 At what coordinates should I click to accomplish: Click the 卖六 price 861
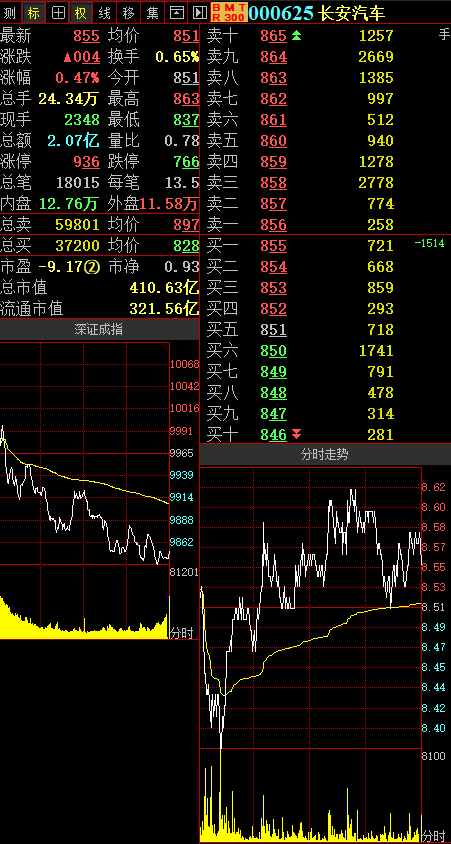pyautogui.click(x=273, y=120)
